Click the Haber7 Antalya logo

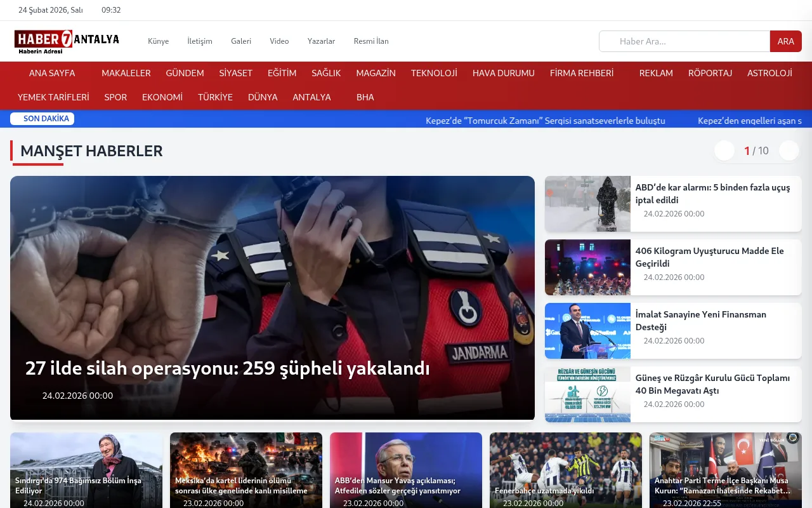click(x=66, y=41)
